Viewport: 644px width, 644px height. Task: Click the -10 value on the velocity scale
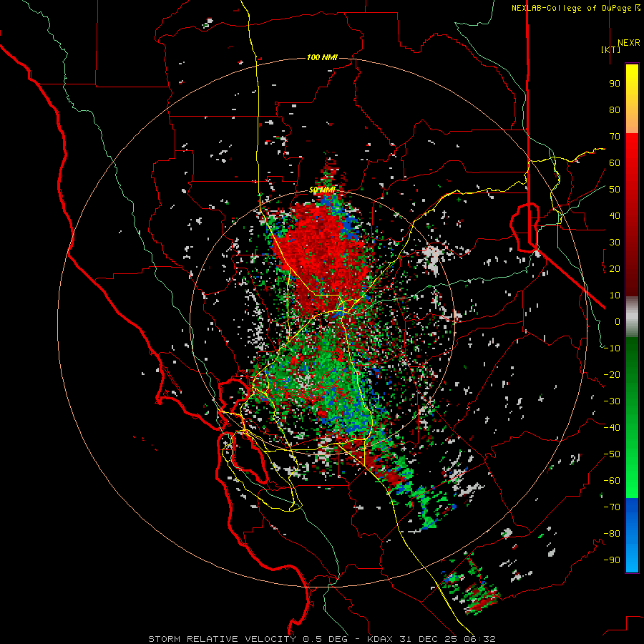point(612,348)
